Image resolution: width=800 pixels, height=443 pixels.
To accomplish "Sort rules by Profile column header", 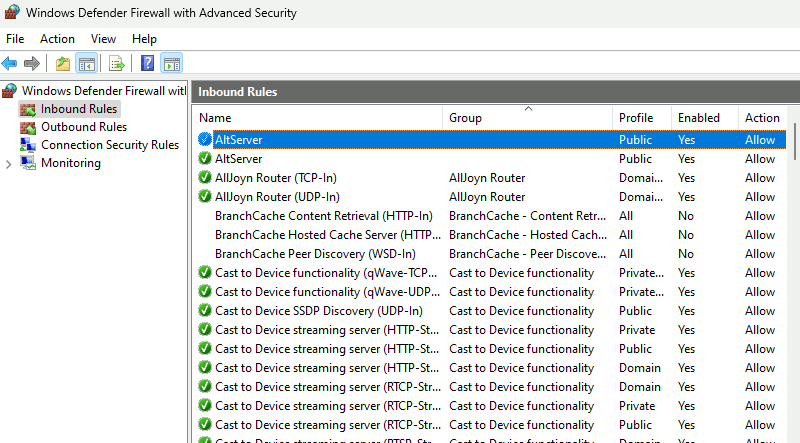I will pos(642,118).
